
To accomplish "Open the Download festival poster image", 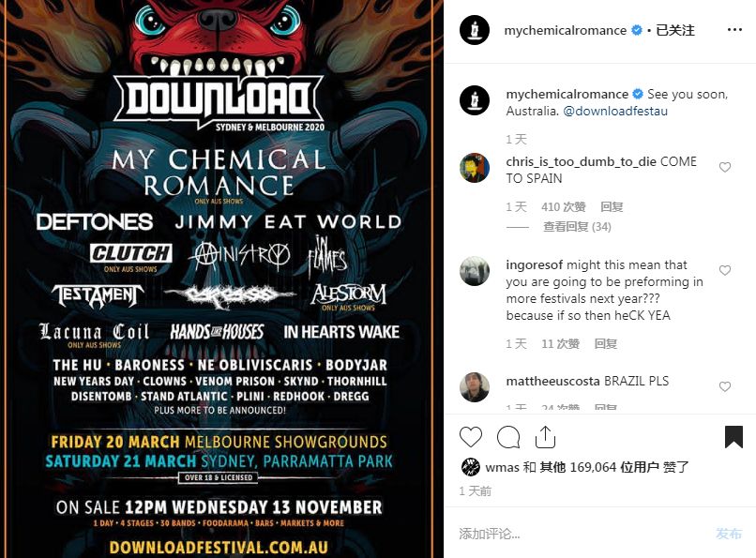I will point(221,279).
